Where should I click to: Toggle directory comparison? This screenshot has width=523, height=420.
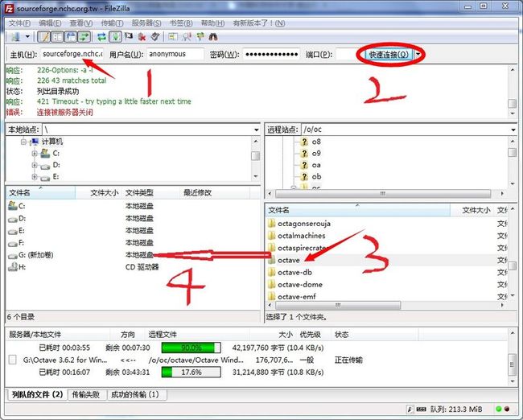pyautogui.click(x=187, y=37)
